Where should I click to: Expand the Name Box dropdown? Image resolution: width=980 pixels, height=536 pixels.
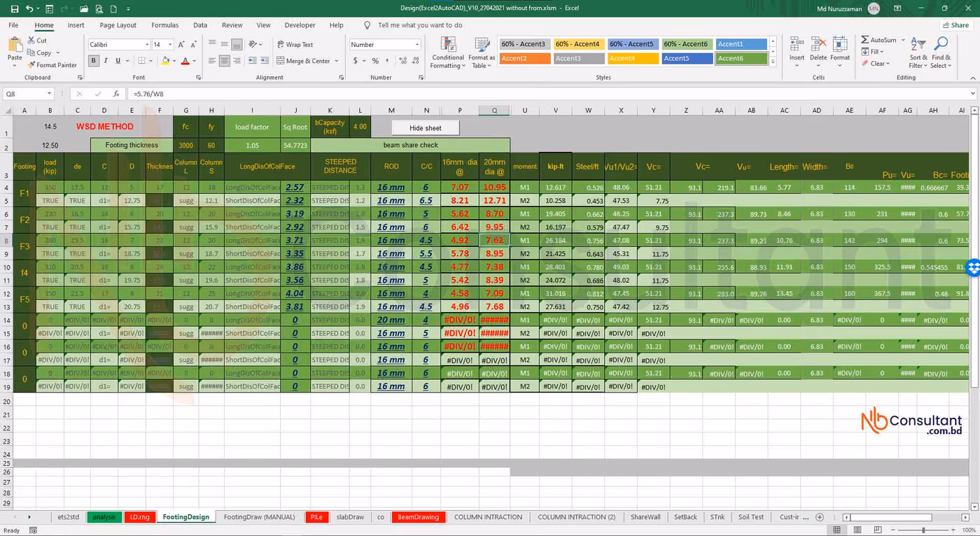(x=49, y=94)
